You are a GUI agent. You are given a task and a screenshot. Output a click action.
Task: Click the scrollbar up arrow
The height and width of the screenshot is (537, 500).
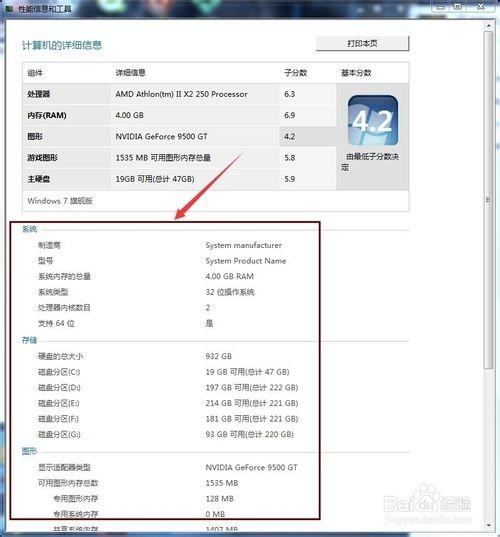tap(489, 26)
